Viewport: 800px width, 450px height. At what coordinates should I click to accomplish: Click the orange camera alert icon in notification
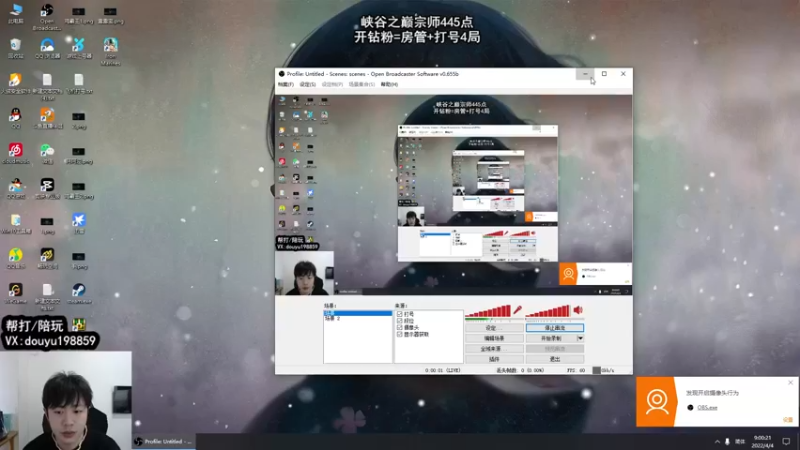(x=656, y=402)
